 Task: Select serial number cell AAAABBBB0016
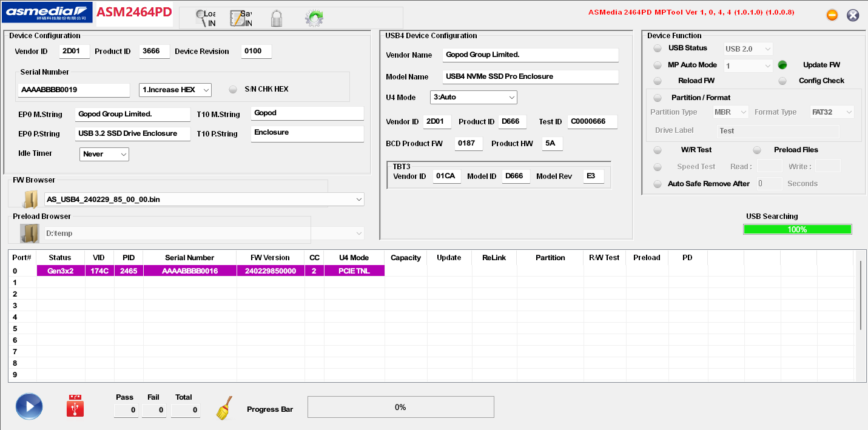click(x=190, y=271)
